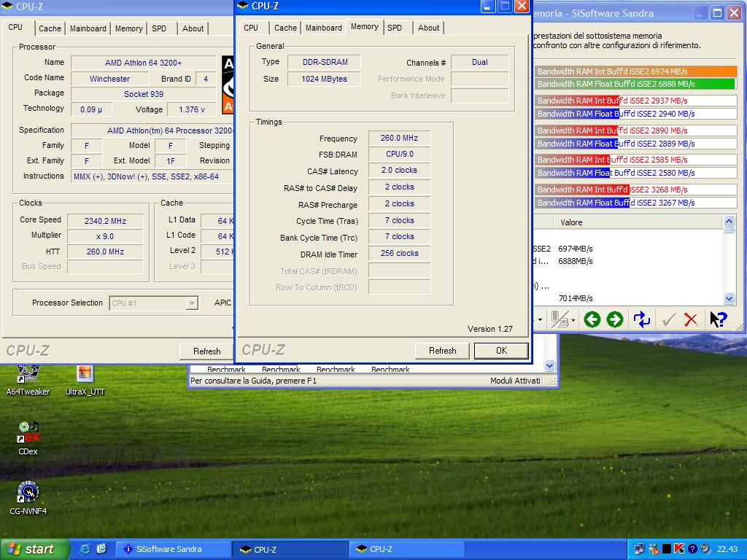
Task: Click the red X cancel icon in Sandra
Action: (690, 319)
